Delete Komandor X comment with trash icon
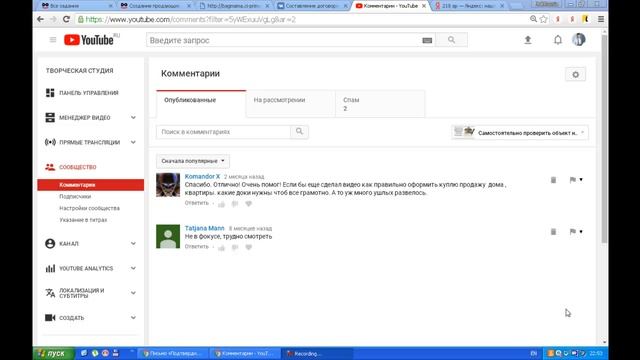The height and width of the screenshot is (360, 640). (553, 180)
